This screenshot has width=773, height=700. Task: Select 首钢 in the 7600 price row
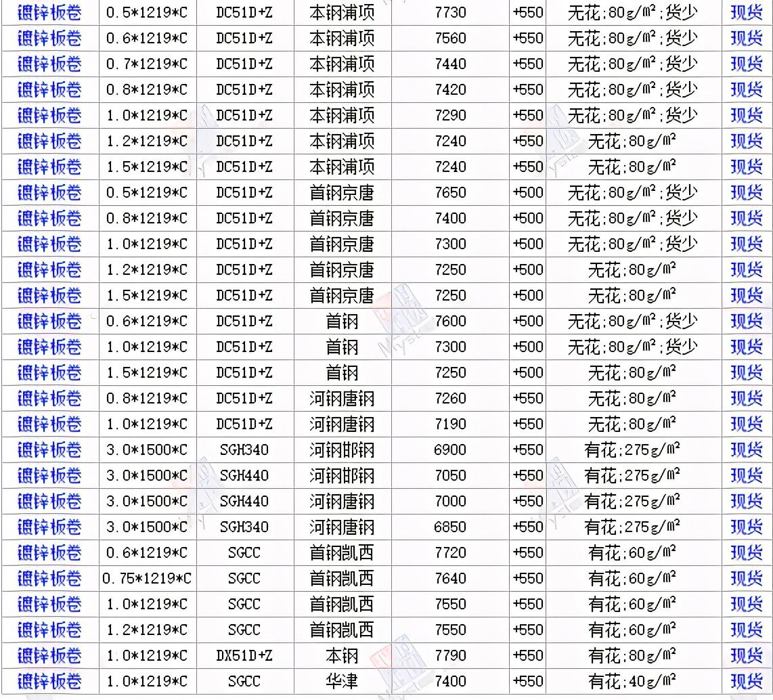click(342, 322)
